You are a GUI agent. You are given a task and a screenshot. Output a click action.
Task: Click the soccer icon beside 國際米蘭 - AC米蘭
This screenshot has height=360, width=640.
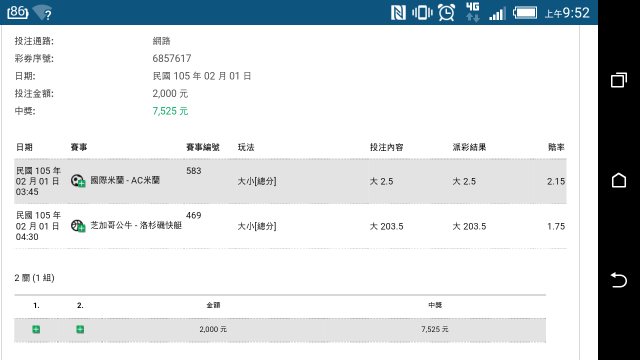(x=78, y=181)
